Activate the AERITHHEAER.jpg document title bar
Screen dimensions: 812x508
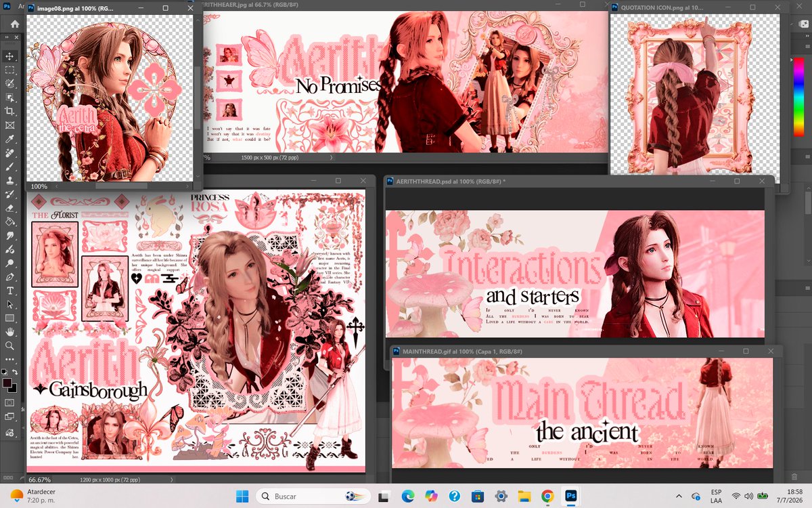click(x=399, y=5)
